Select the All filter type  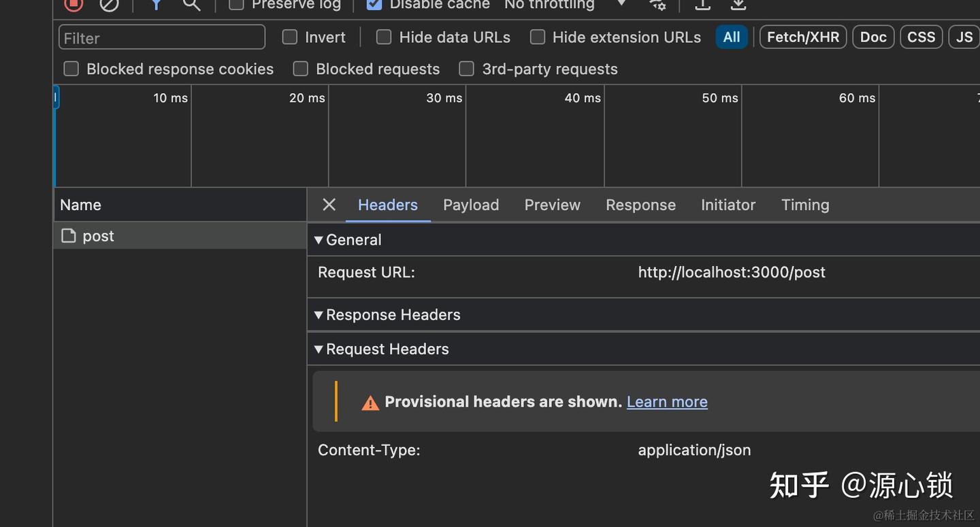click(732, 37)
